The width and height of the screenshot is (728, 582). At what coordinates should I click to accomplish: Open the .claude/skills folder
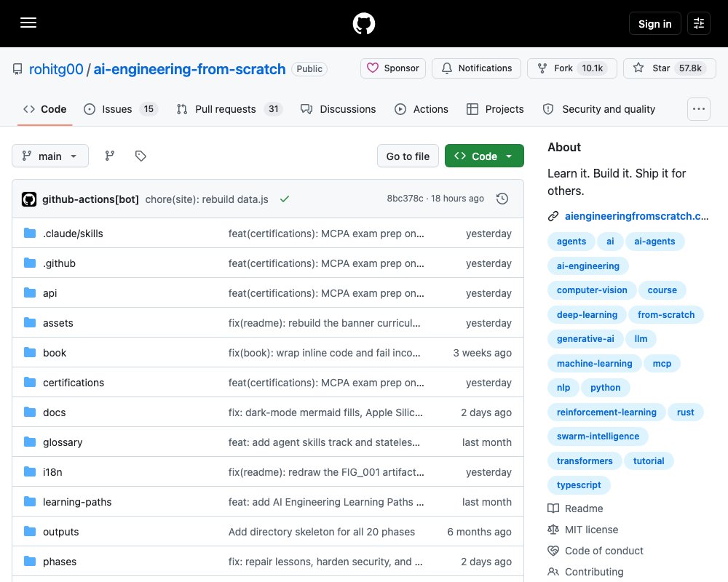(x=73, y=234)
